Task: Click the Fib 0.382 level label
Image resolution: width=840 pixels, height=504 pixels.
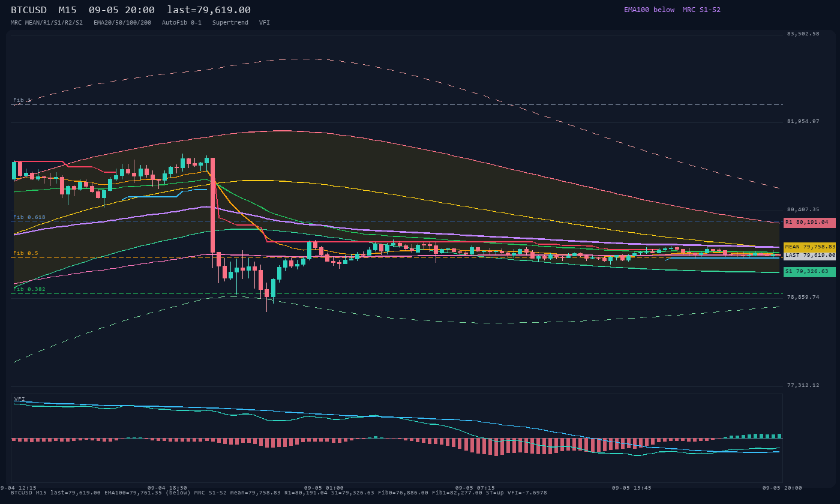Action: pos(29,289)
